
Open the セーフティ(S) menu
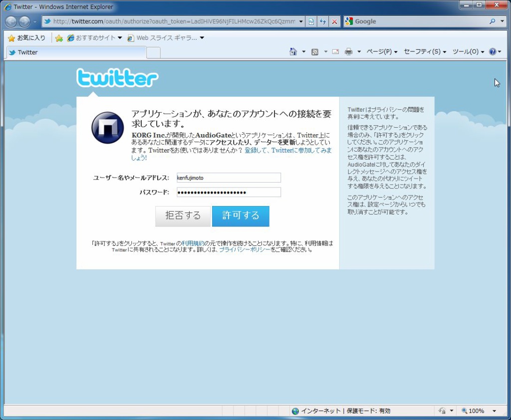tap(425, 52)
